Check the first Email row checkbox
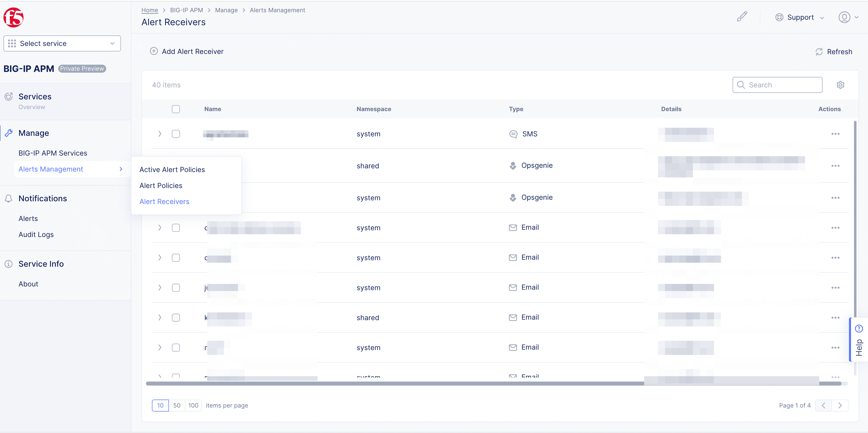This screenshot has width=868, height=433. pyautogui.click(x=176, y=228)
